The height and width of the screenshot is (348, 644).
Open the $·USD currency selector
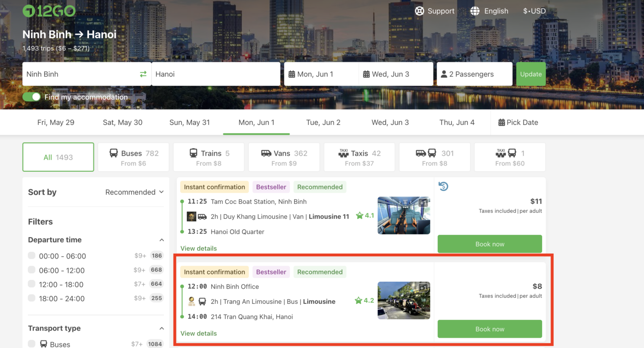pos(534,11)
